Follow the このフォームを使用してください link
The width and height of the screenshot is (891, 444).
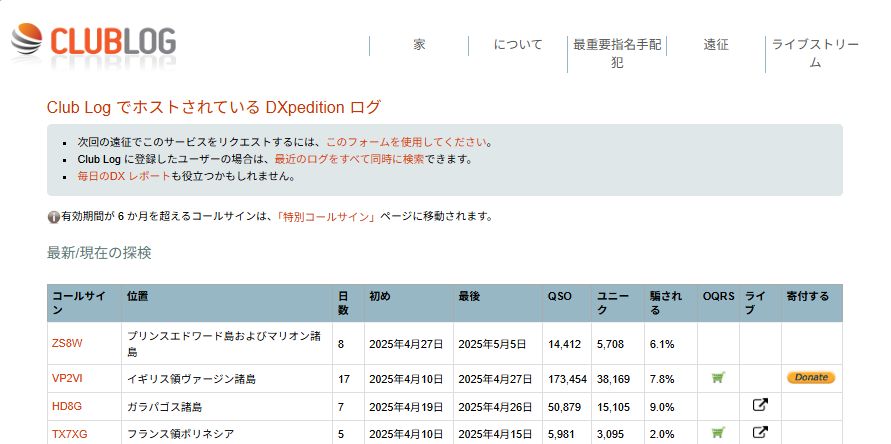pos(406,142)
